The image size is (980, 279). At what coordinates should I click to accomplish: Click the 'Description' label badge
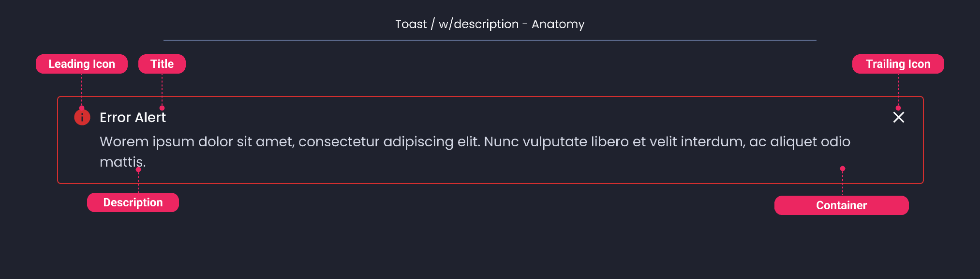coord(133,202)
